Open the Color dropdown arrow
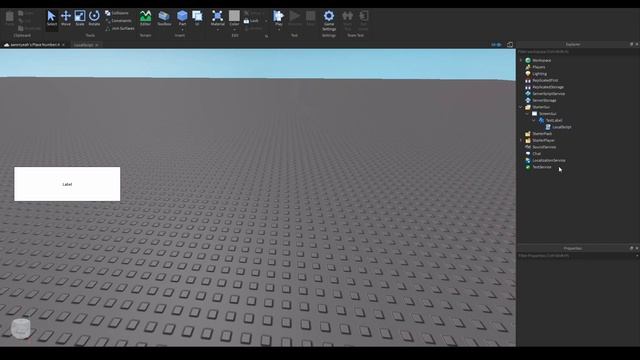 click(x=234, y=30)
